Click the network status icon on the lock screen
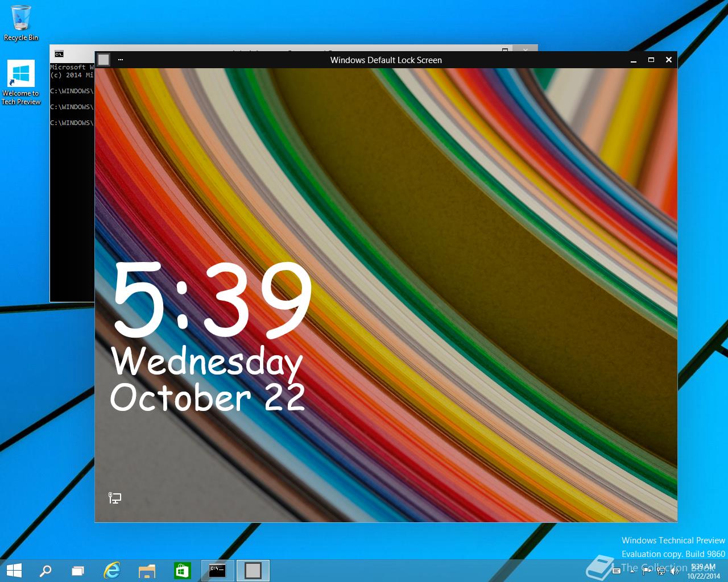The height and width of the screenshot is (582, 728). tap(114, 498)
